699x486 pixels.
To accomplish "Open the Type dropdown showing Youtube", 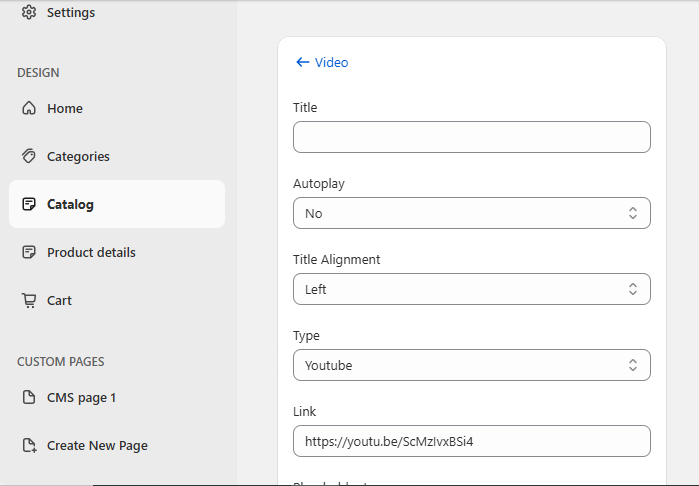I will point(472,365).
